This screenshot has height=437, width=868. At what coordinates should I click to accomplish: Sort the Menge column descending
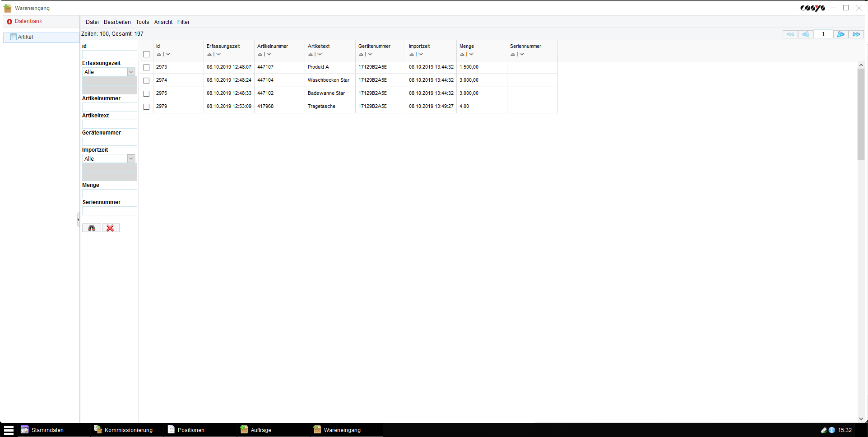(x=471, y=54)
